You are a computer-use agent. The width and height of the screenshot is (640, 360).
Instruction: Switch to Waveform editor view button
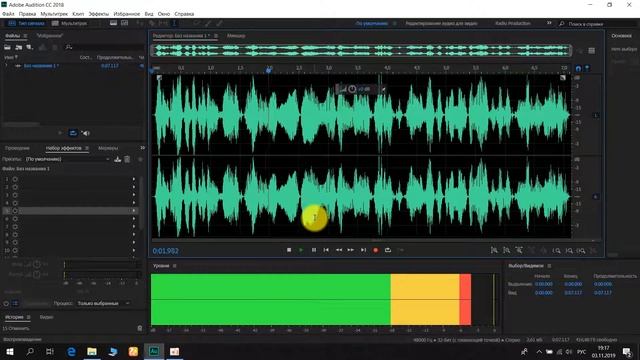[26, 24]
